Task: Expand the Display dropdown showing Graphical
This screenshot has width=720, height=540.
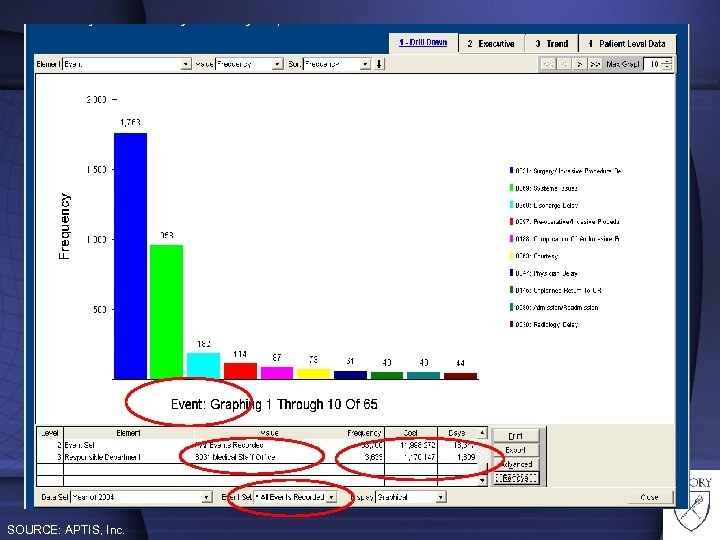Action: tap(440, 497)
